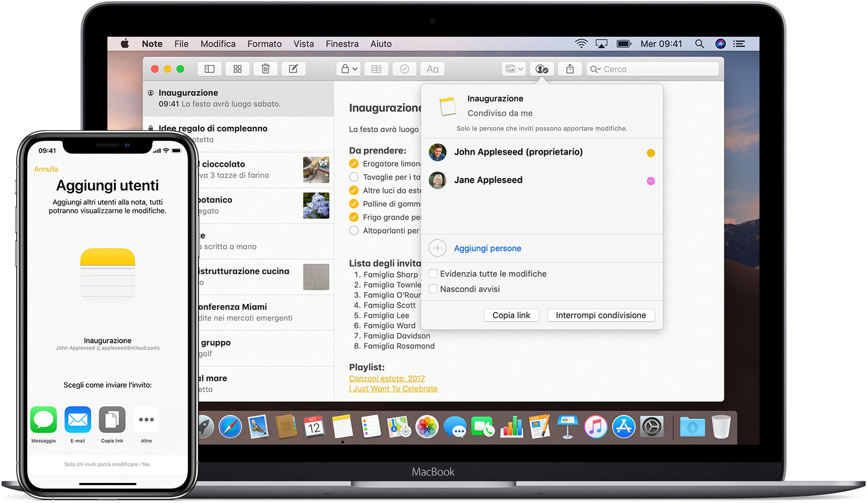Viewport: 868px width, 503px height.
Task: Open the lock note dropdown
Action: coord(349,69)
